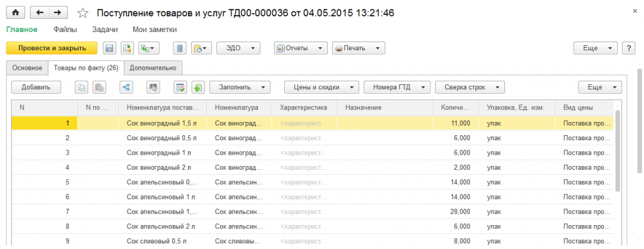Expand the ЭДО dropdown
This screenshot has width=644, height=249.
pos(238,48)
